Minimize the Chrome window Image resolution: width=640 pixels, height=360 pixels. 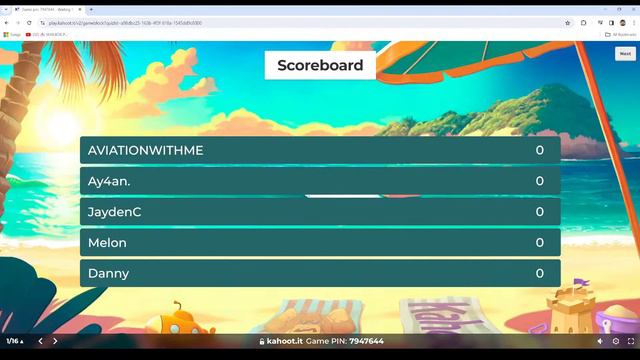point(605,9)
